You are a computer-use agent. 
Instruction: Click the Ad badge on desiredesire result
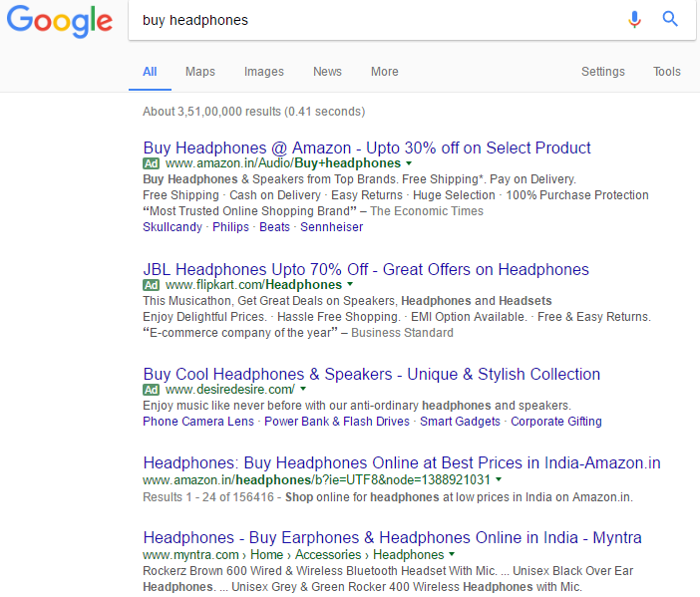click(x=151, y=390)
